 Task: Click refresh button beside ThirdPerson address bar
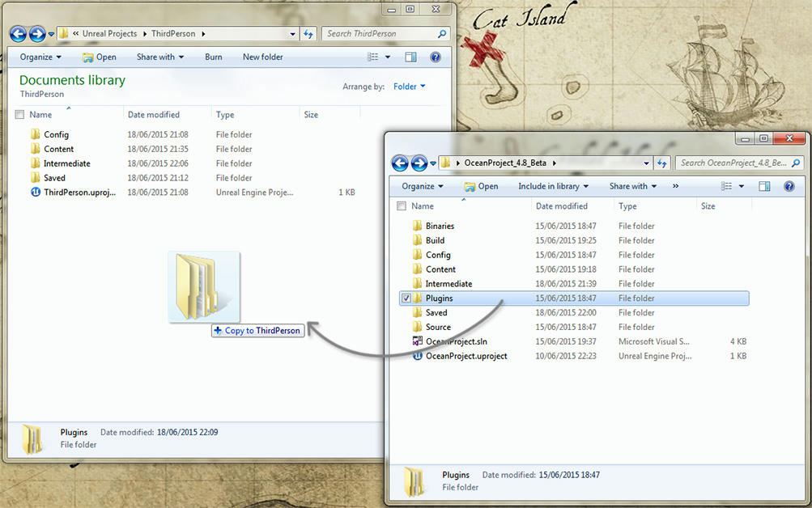[x=308, y=34]
